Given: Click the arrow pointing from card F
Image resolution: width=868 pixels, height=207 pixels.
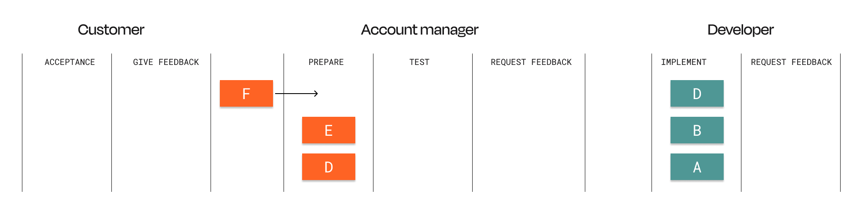Looking at the screenshot, I should pos(296,94).
